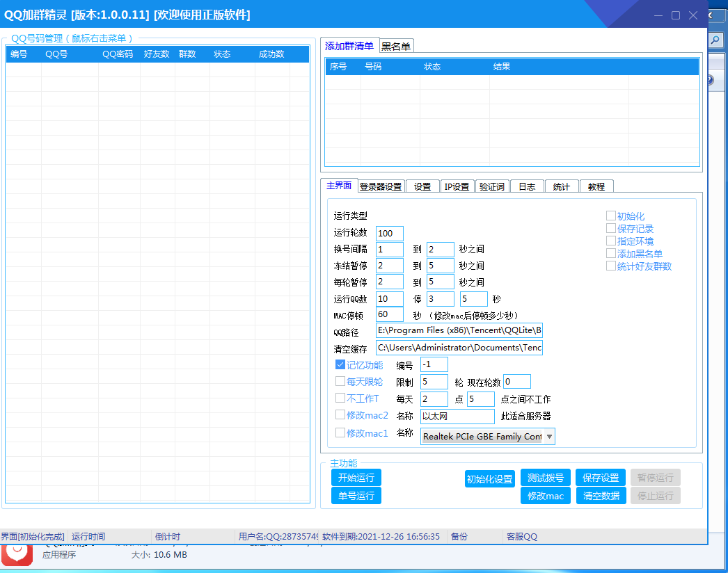Click the 清空缓存 path field
The image size is (728, 573).
click(459, 348)
